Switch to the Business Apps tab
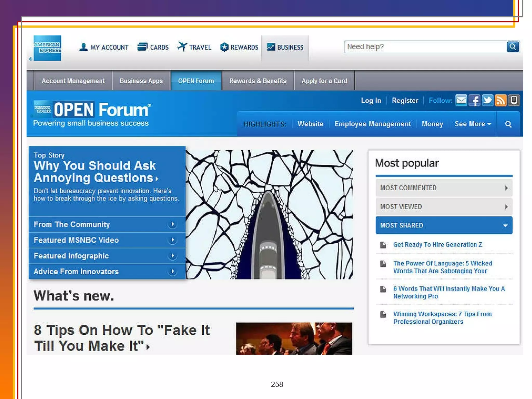 coord(141,81)
